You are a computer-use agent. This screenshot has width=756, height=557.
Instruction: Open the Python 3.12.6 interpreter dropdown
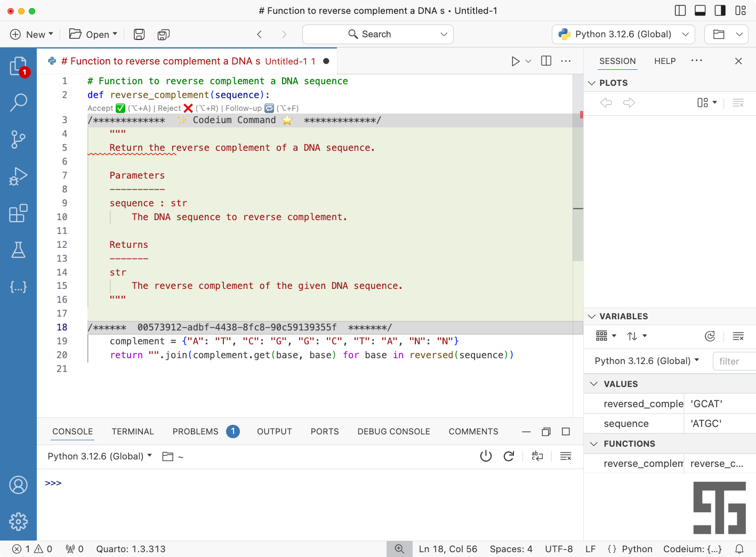(623, 34)
